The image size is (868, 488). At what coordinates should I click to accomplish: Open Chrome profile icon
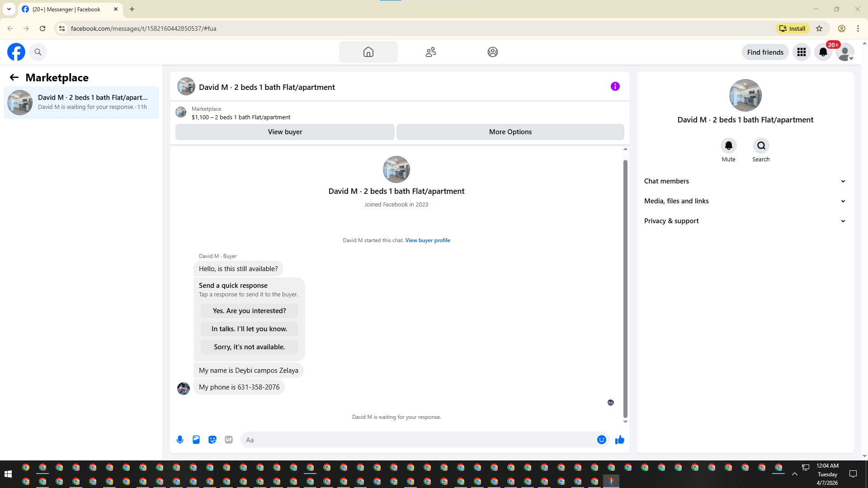pyautogui.click(x=842, y=28)
